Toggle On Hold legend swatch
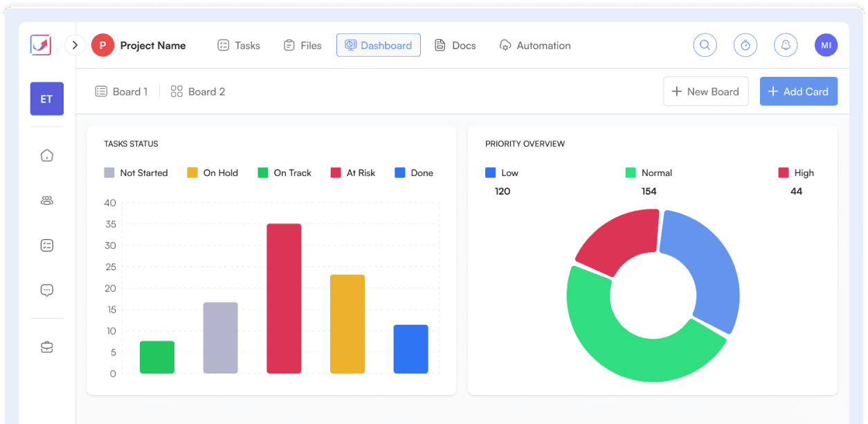 coord(192,173)
